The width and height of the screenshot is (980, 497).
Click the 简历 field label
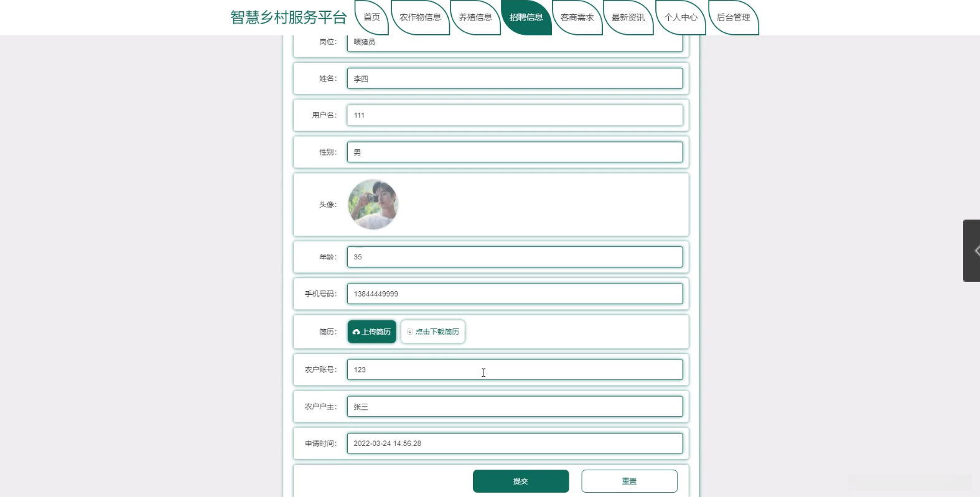click(328, 332)
